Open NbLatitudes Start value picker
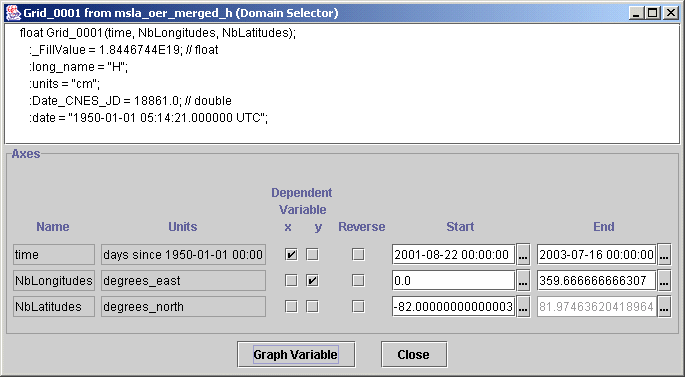 (x=523, y=307)
